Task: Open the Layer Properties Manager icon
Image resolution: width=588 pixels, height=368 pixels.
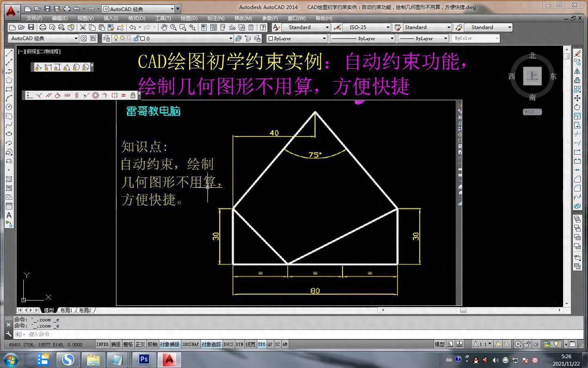Action: (107, 38)
